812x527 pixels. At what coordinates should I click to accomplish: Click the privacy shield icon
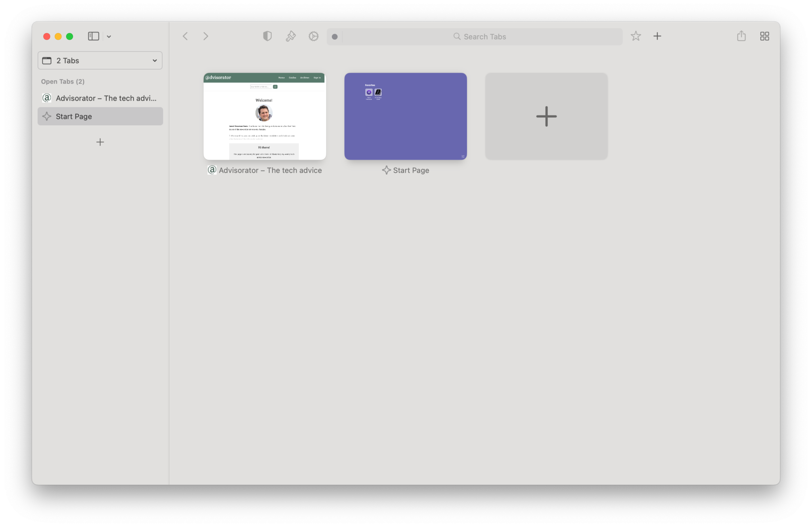[267, 36]
